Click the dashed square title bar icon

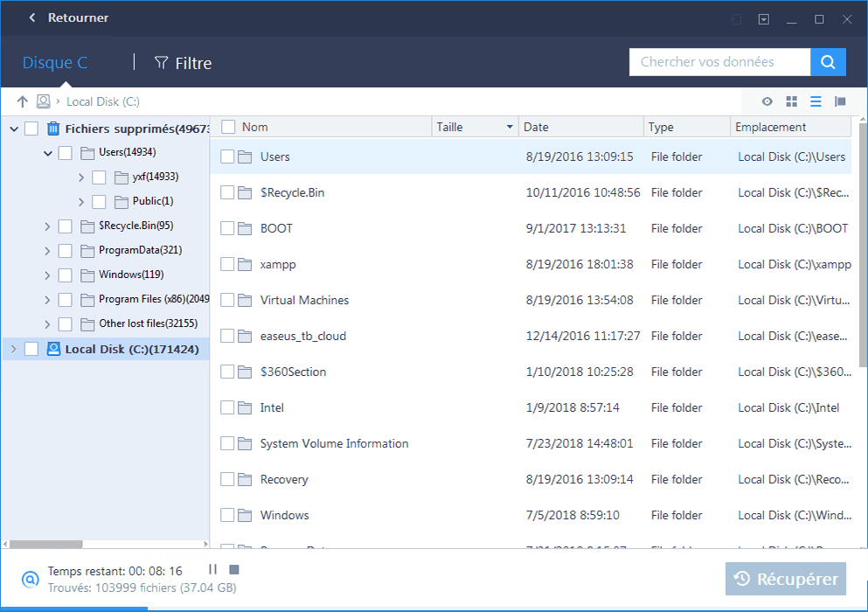[736, 19]
